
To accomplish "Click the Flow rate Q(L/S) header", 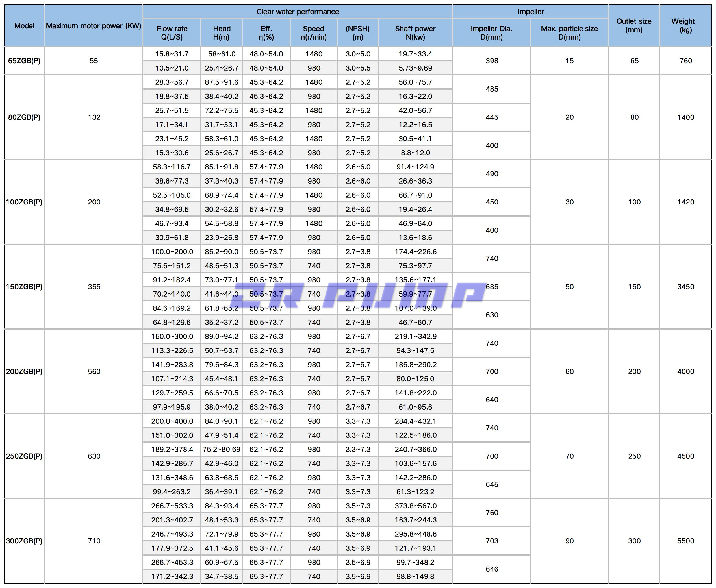I will click(172, 33).
